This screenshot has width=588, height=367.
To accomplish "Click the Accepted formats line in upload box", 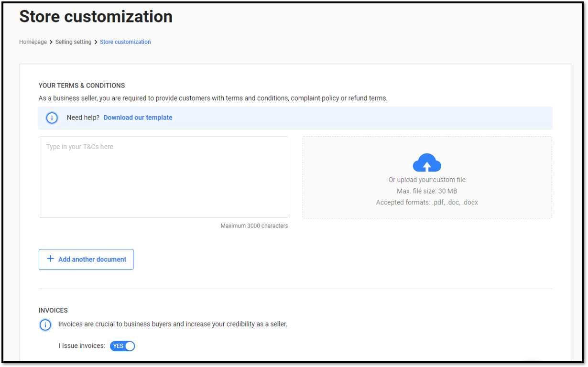I will [427, 202].
